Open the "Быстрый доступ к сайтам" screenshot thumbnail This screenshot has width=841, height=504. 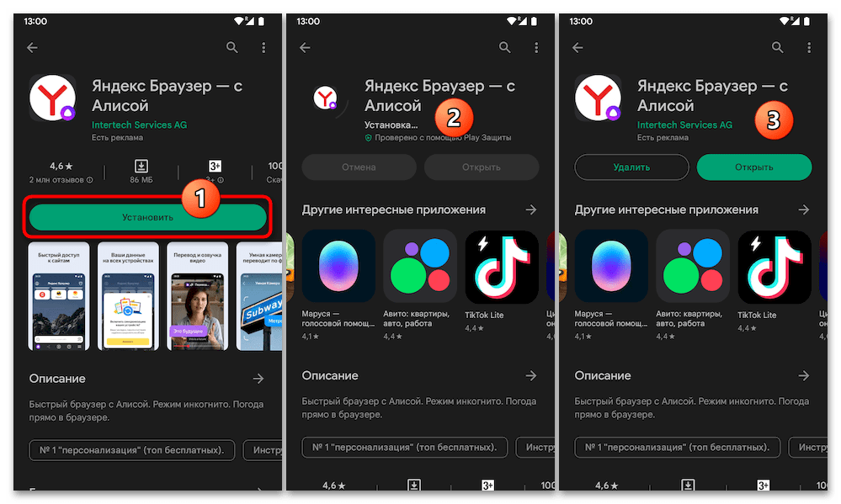tap(59, 297)
